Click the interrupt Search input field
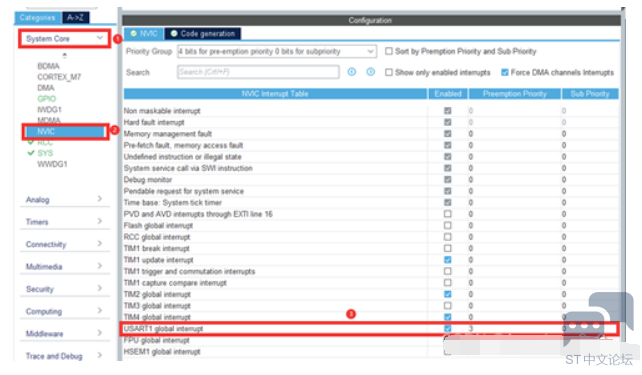 point(258,72)
